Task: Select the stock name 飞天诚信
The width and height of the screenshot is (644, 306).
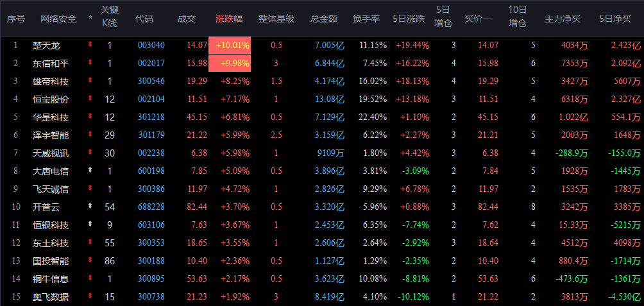Action: (x=51, y=189)
